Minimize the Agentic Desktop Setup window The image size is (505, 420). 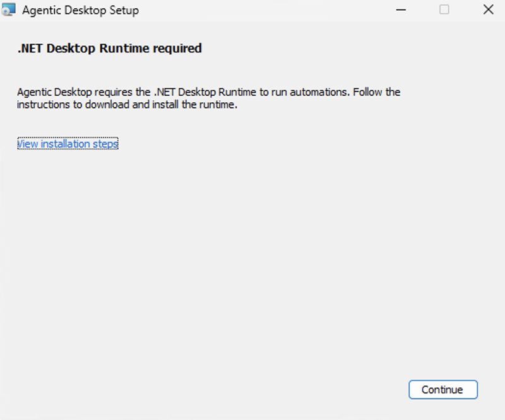[x=401, y=10]
